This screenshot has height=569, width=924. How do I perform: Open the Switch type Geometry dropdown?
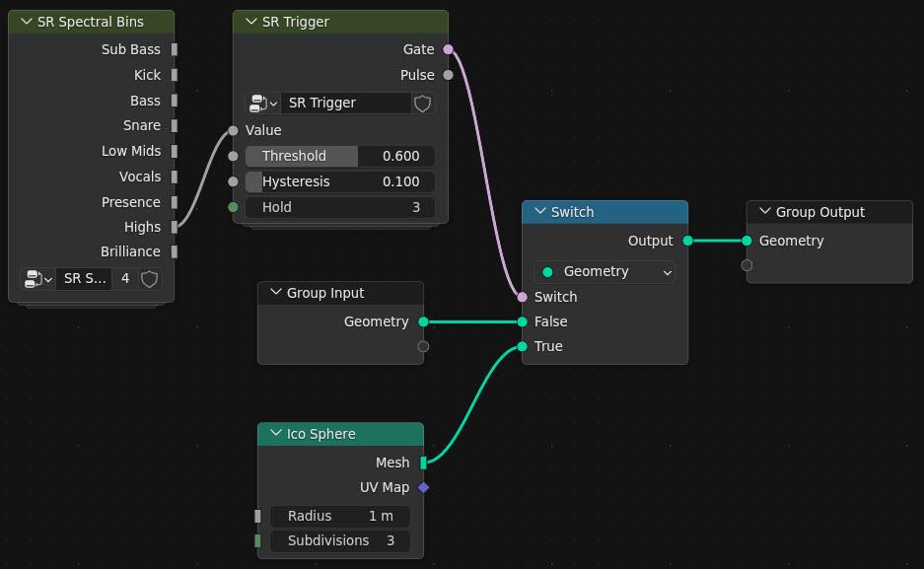click(x=604, y=271)
